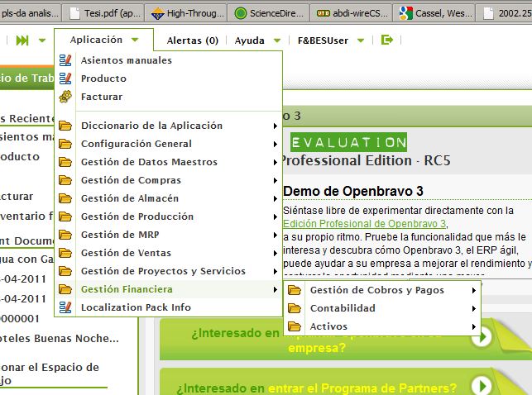Click the Alertas (0) button
The width and height of the screenshot is (532, 395).
tap(193, 40)
